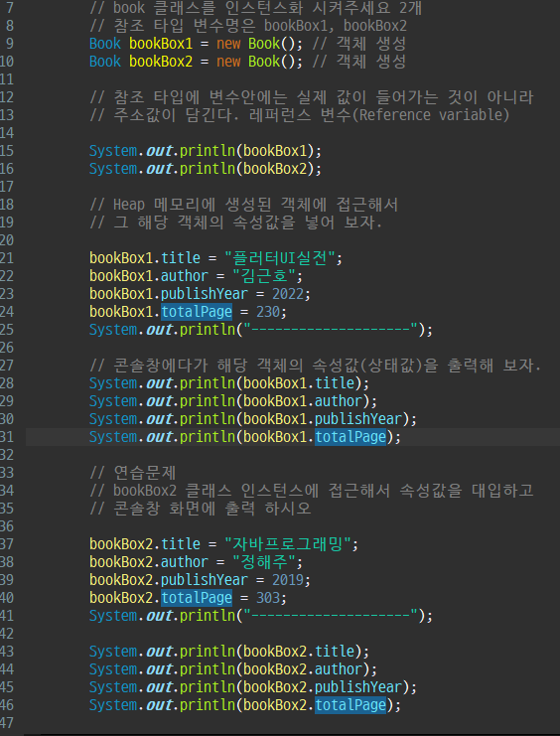This screenshot has height=736, width=560.
Task: Click '(Reference variable)' in the line 13 comment
Action: [x=431, y=115]
